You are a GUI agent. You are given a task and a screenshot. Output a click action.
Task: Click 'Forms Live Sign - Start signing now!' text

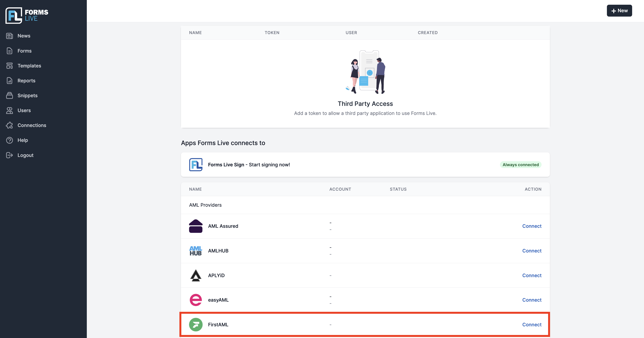point(249,165)
